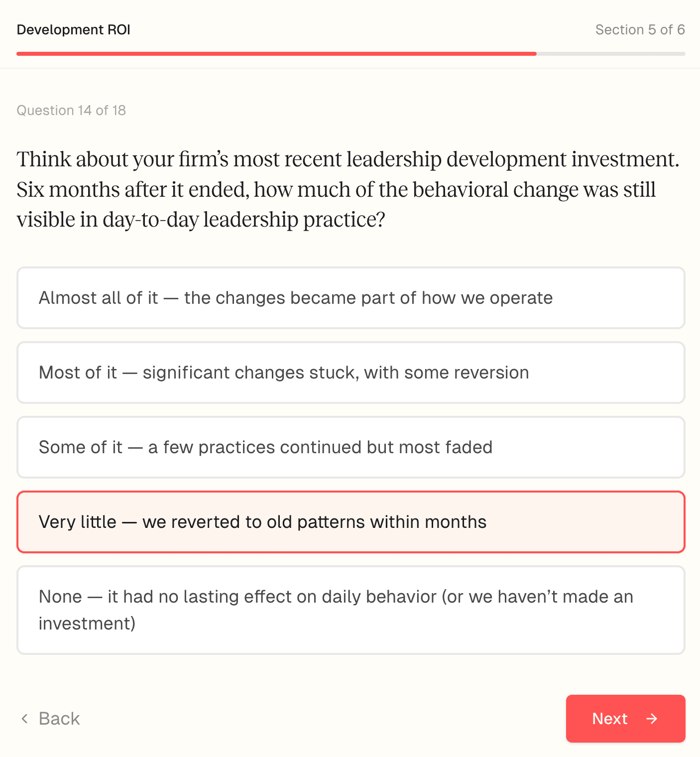Viewport: 700px width, 757px height.
Task: Pick the 'Some of it' response
Action: point(350,447)
